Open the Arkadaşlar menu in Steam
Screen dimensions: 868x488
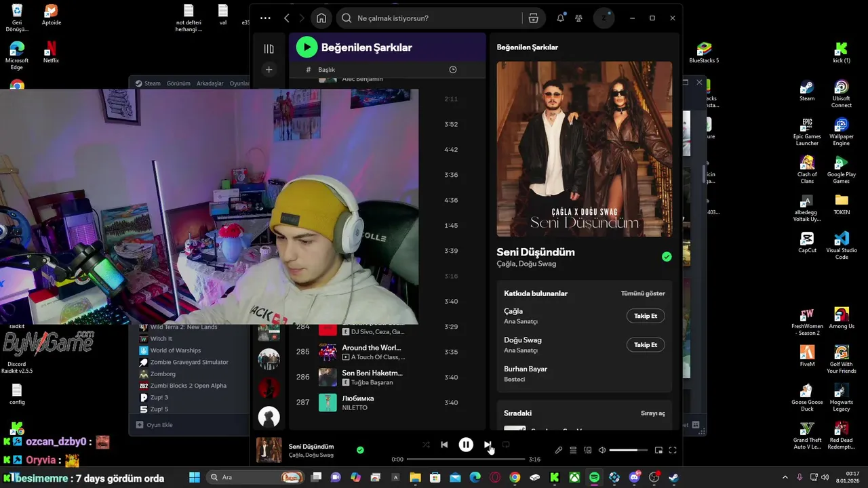pos(210,83)
